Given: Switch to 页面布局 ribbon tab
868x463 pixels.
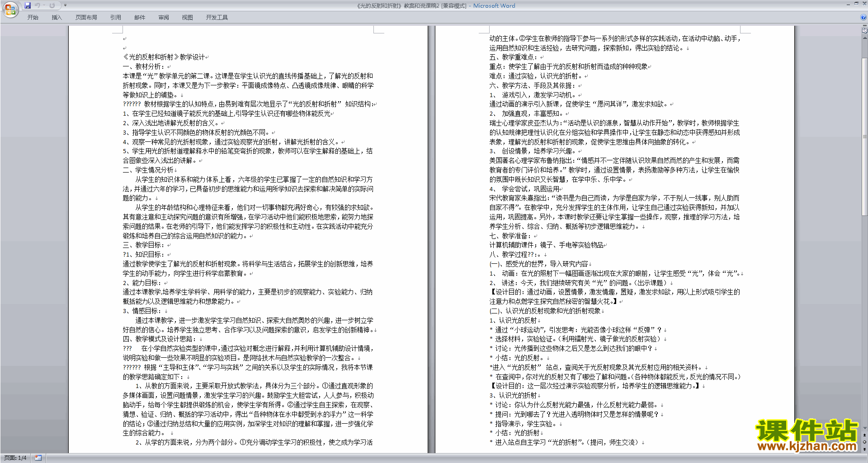Looking at the screenshot, I should [x=86, y=17].
